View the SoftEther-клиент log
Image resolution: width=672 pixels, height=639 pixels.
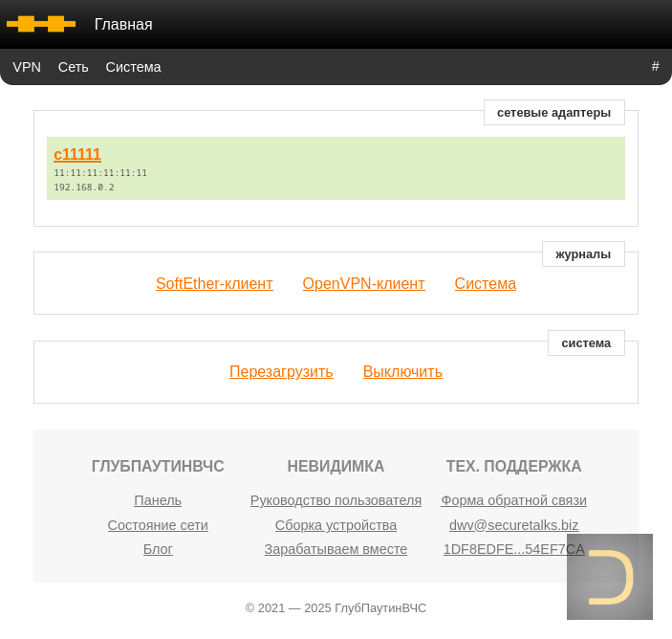coord(214,283)
